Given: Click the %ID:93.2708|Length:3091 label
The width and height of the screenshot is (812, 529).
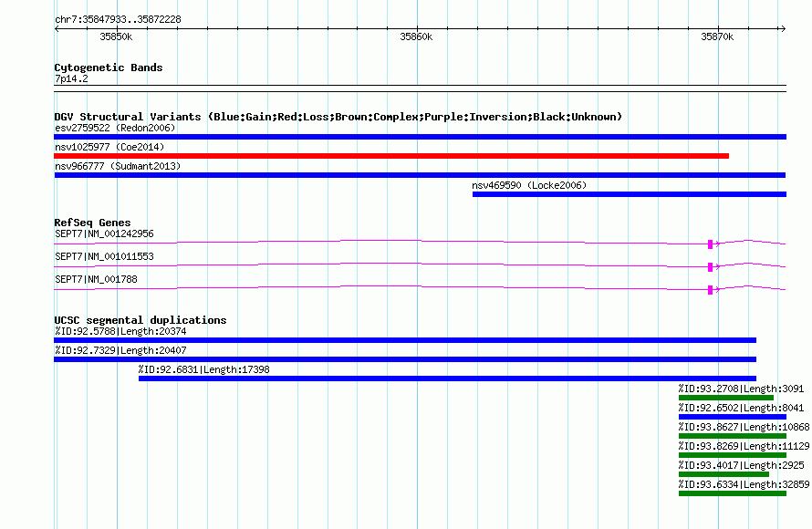Looking at the screenshot, I should point(741,389).
